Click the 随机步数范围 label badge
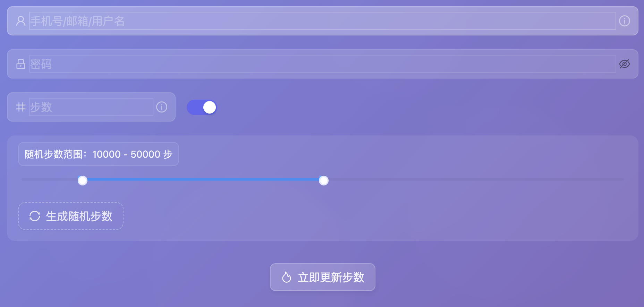The image size is (644, 307). click(x=99, y=154)
